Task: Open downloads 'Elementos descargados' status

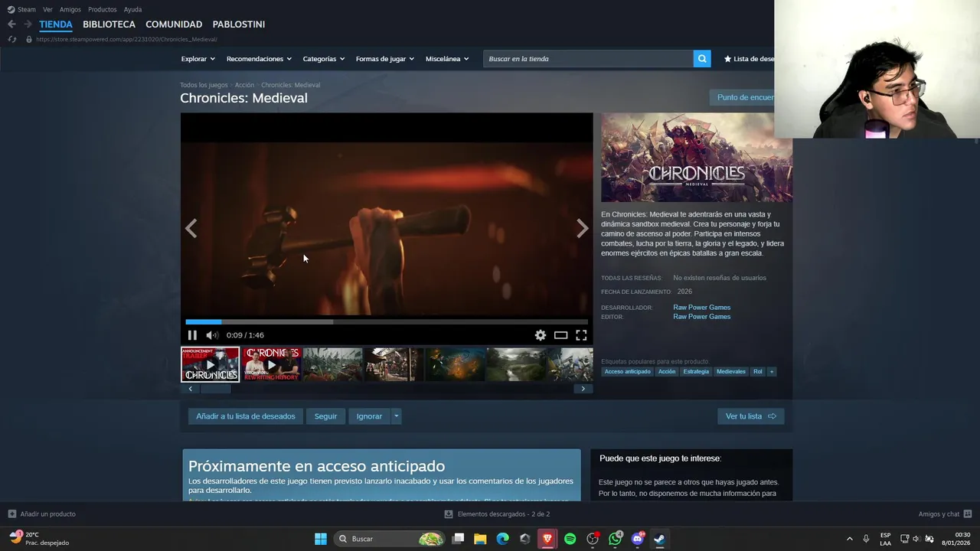Action: point(497,514)
